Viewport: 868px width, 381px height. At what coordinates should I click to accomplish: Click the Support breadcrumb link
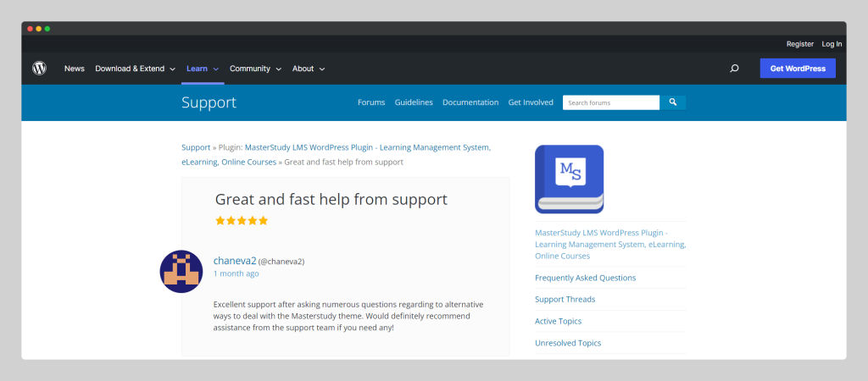point(196,147)
